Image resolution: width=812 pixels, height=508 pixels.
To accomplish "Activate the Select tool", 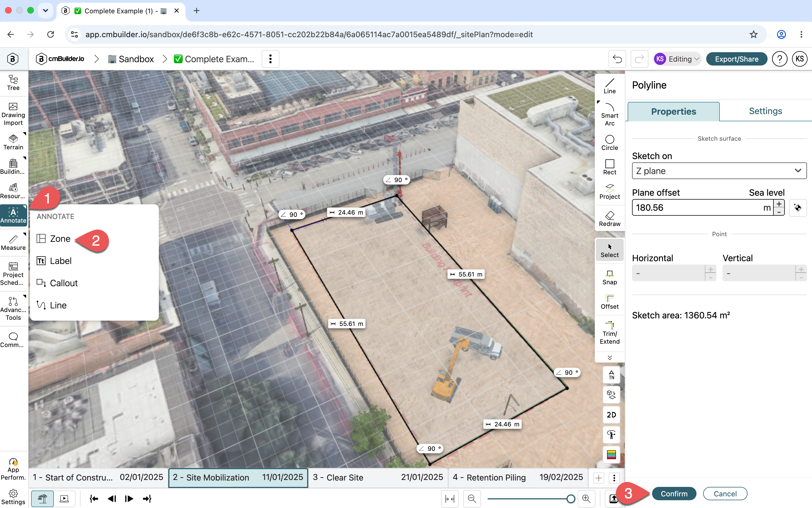I will click(610, 250).
